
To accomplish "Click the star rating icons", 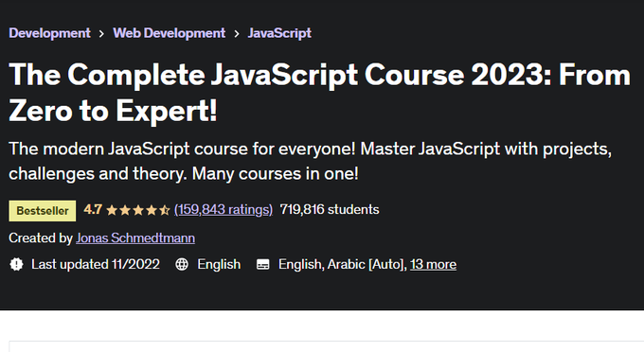I will coord(138,210).
